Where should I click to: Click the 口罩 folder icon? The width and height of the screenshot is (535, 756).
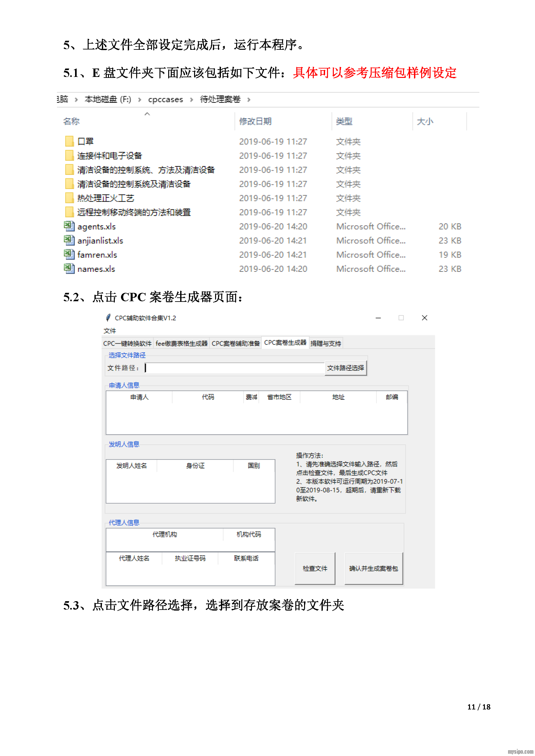(x=69, y=141)
